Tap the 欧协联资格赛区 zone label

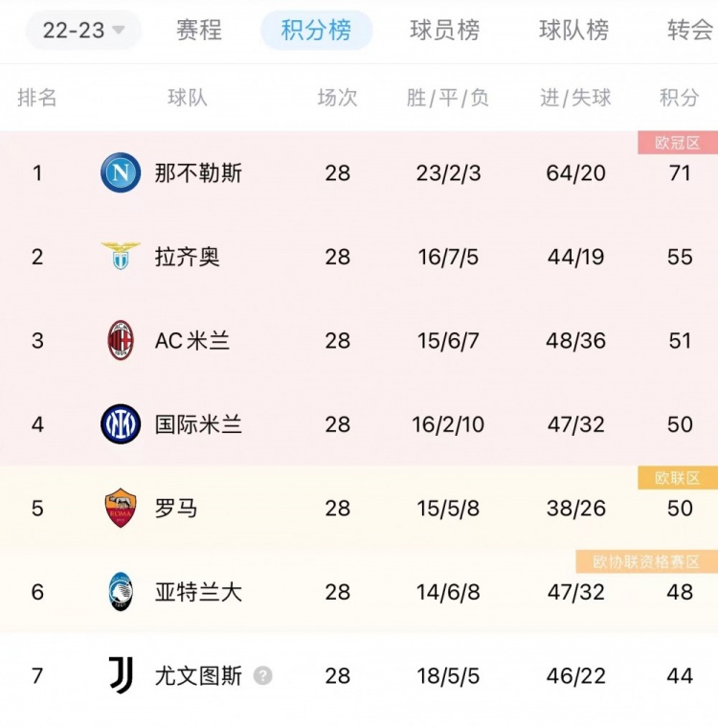646,561
